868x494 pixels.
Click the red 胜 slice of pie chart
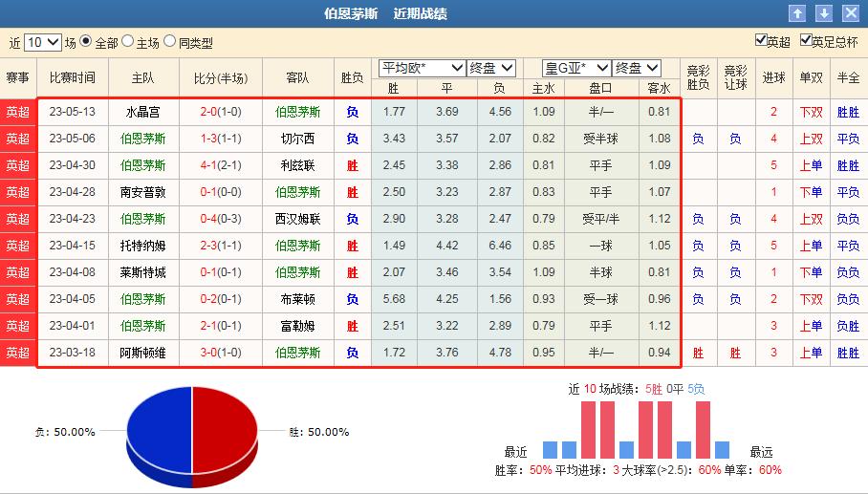click(x=225, y=429)
